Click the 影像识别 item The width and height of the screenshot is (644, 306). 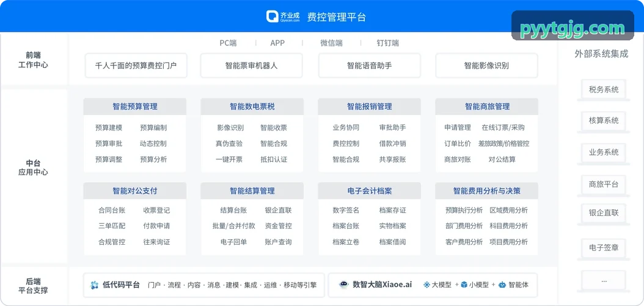[x=230, y=127]
